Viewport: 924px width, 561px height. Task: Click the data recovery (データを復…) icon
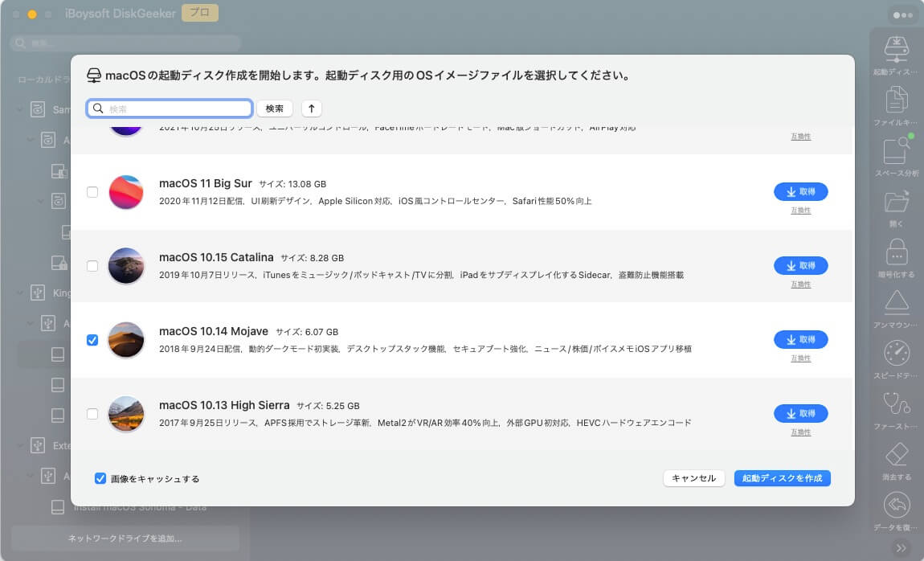tap(896, 505)
